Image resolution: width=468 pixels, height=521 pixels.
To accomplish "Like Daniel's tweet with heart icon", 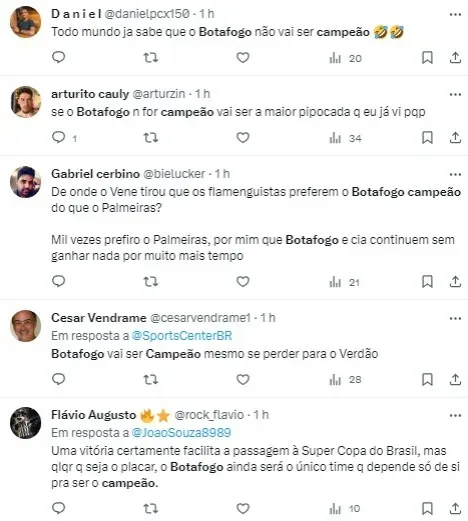I will (x=243, y=58).
